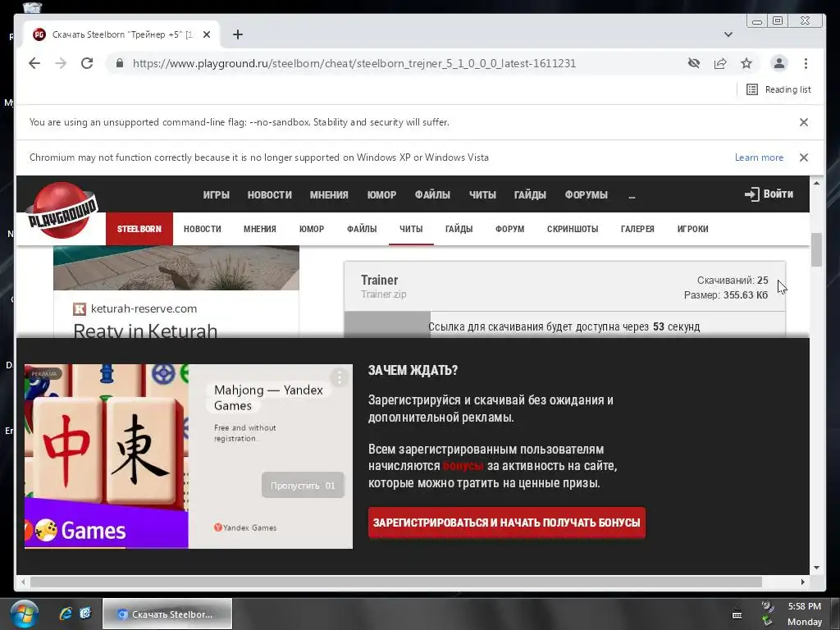Screen dimensions: 840x630
Task: Click the Mahjong — Yandex Games title
Action: 268,398
